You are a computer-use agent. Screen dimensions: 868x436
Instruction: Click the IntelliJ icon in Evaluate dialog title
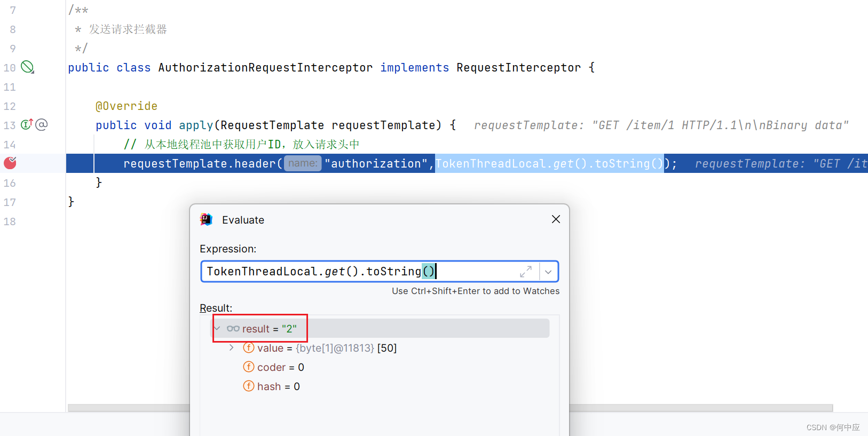206,219
